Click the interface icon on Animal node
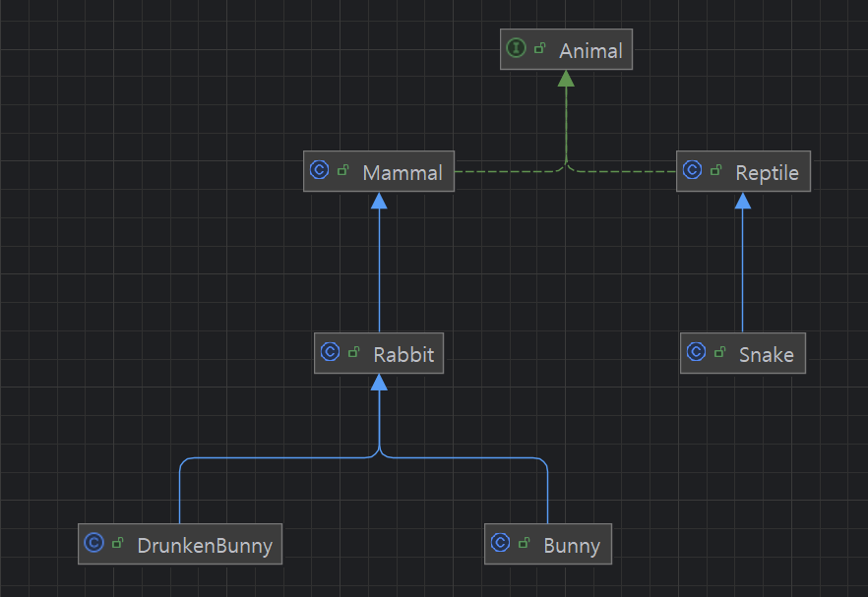 516,47
